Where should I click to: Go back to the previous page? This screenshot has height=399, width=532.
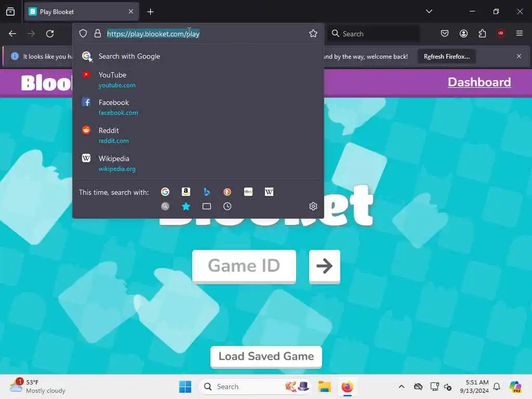pyautogui.click(x=12, y=34)
